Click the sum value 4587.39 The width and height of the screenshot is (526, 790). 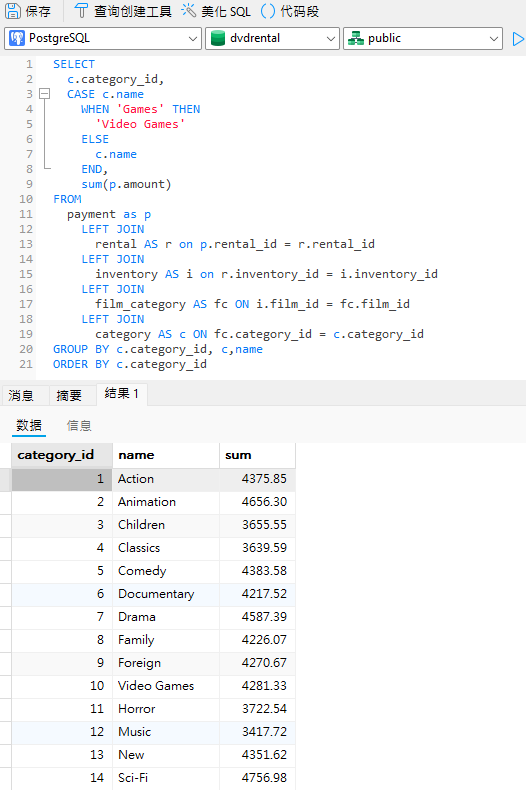pos(257,617)
